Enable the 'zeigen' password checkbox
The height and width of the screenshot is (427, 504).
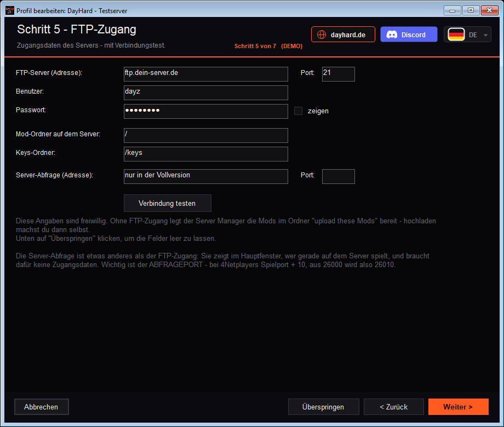pyautogui.click(x=298, y=111)
